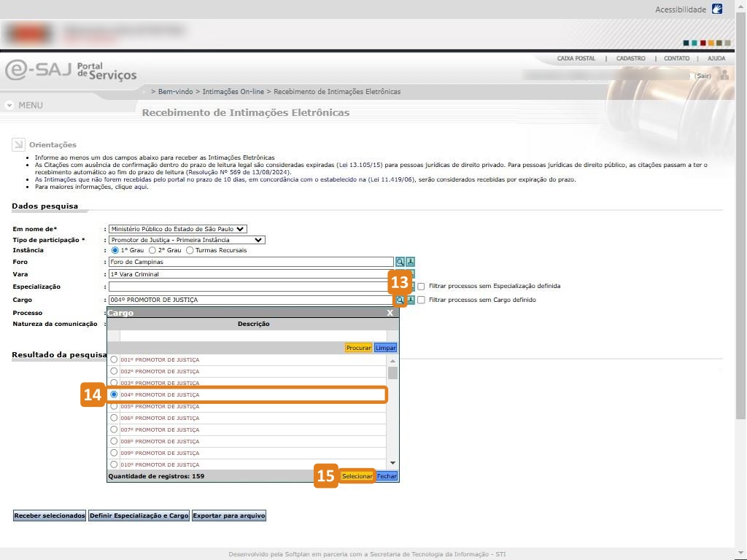747x560 pixels.
Task: Open the AJUDA menu item
Action: [x=716, y=58]
